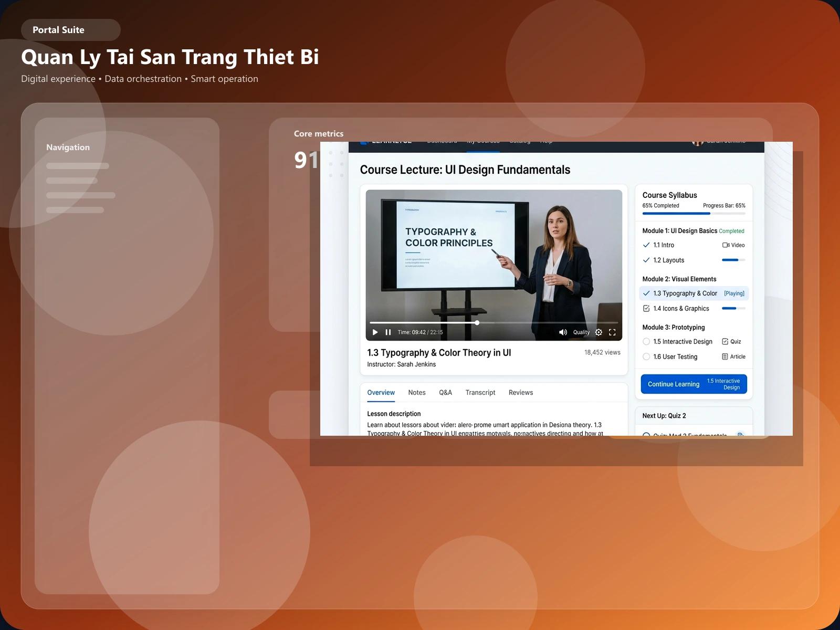Click the video seek bar handle
This screenshot has width=840, height=630.
(x=477, y=323)
